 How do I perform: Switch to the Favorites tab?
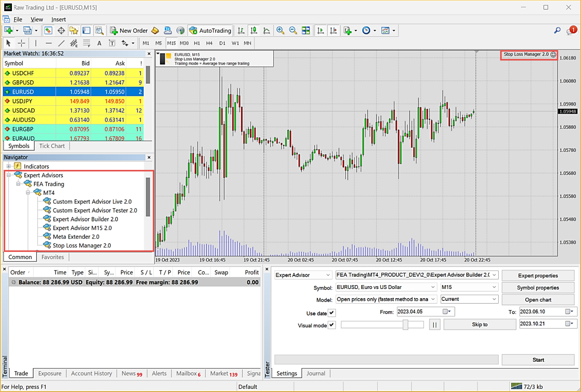pos(53,257)
